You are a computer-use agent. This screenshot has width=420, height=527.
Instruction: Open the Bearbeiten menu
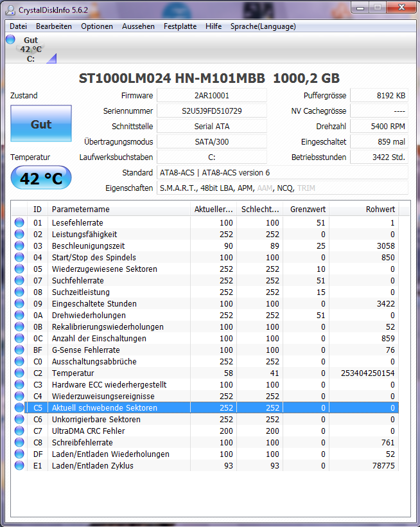[54, 26]
